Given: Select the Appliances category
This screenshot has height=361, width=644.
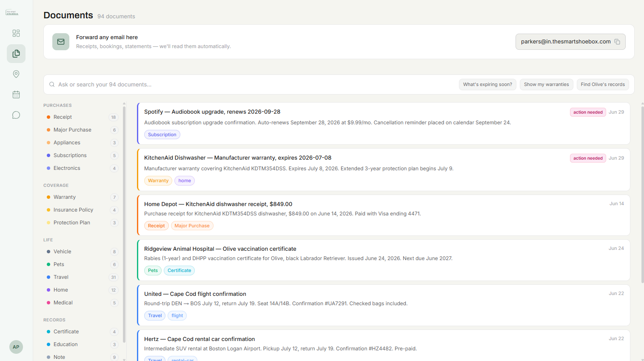Looking at the screenshot, I should [82, 143].
